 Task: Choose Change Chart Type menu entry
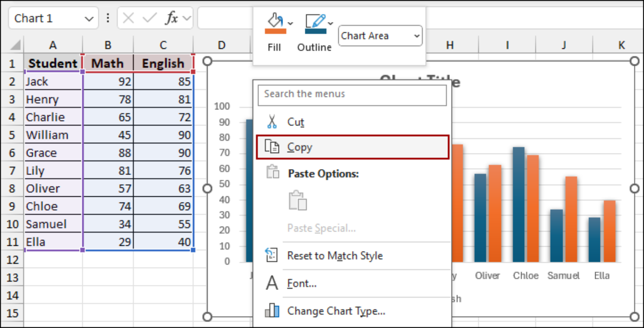[x=336, y=311]
